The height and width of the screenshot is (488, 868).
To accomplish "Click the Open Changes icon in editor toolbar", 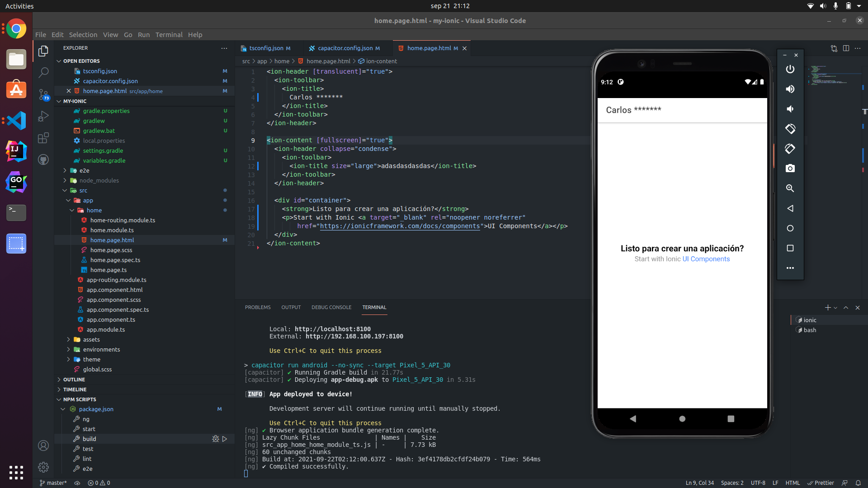I will click(x=834, y=48).
